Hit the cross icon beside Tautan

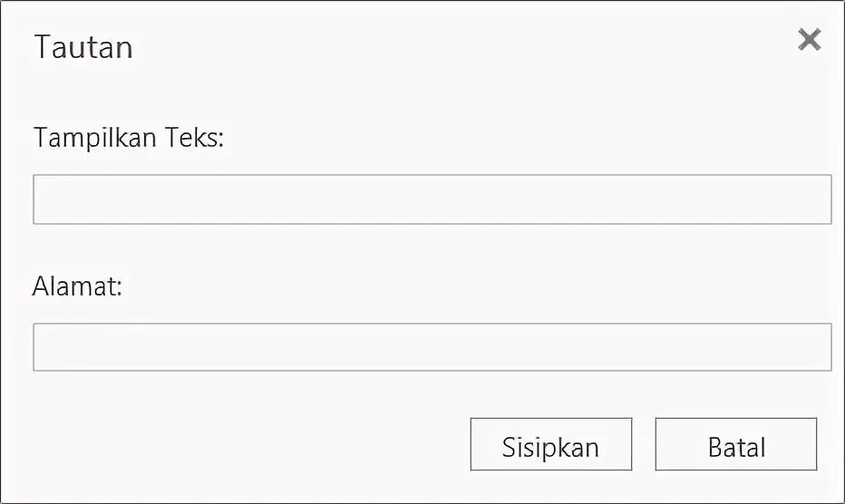point(809,40)
